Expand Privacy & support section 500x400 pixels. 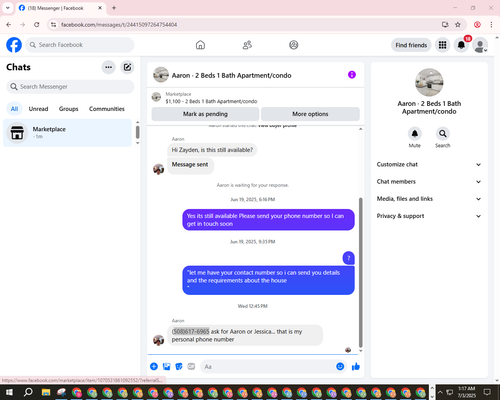(x=429, y=216)
